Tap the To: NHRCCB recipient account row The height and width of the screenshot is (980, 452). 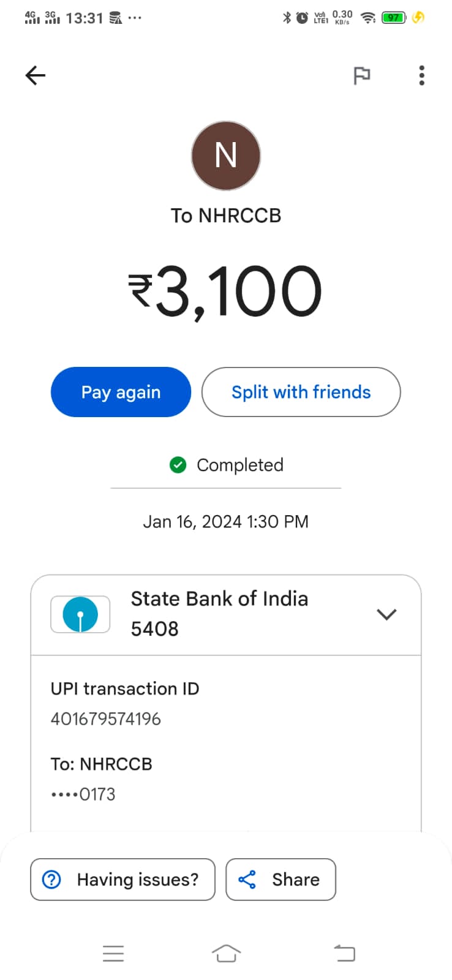[101, 778]
